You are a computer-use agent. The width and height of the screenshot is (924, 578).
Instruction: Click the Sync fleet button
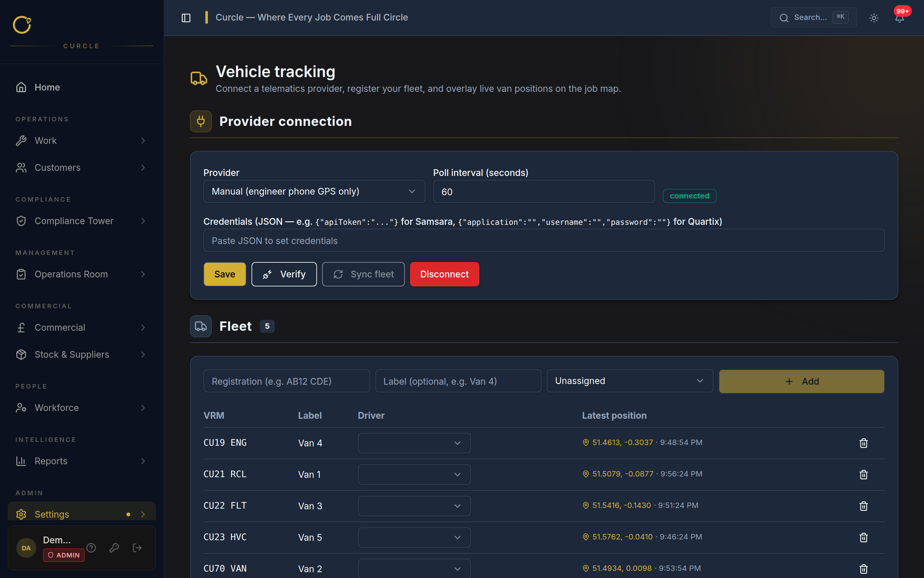pyautogui.click(x=363, y=274)
